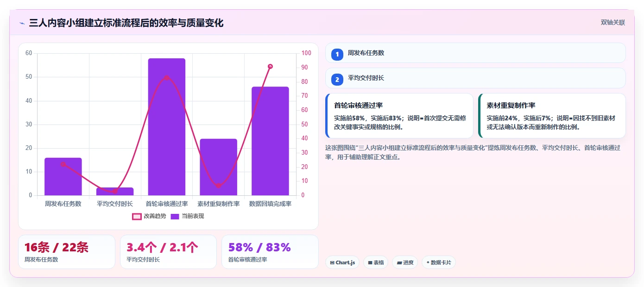Click the 当前表现 purple legend swatch
Viewport: 644px width, 287px height.
tap(175, 216)
